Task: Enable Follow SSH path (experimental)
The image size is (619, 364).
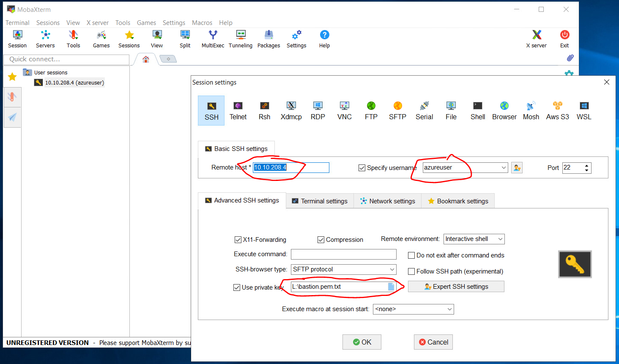Action: click(x=411, y=271)
